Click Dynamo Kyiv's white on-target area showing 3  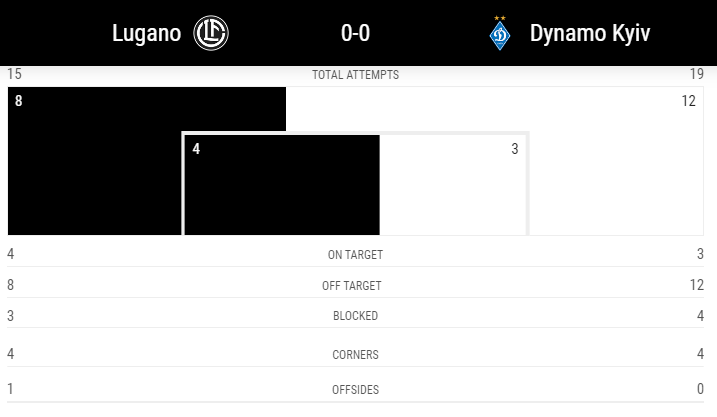click(453, 185)
